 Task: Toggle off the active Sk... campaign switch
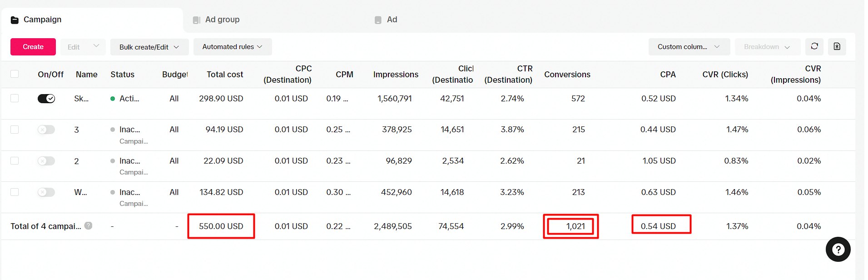click(x=46, y=99)
